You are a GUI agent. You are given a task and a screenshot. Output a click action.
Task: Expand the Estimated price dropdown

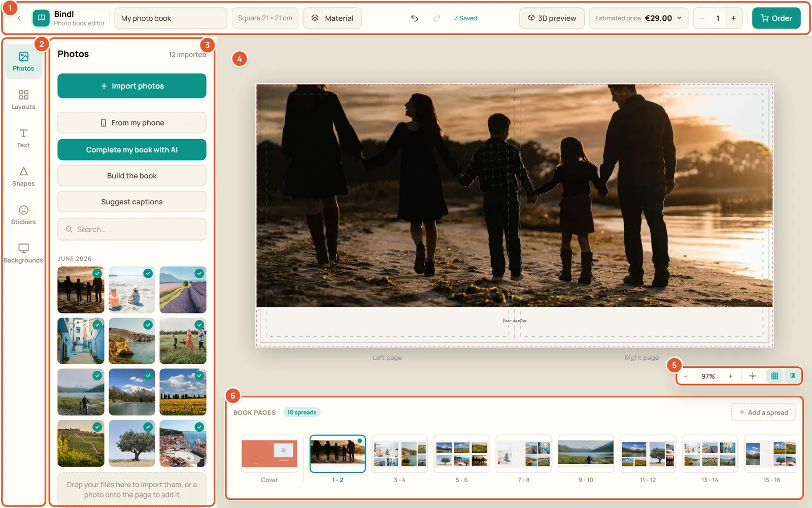point(638,18)
